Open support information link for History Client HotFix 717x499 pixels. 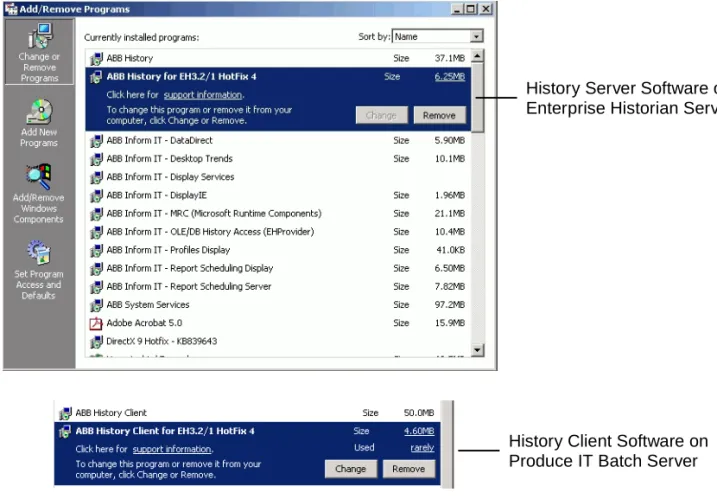(x=172, y=449)
